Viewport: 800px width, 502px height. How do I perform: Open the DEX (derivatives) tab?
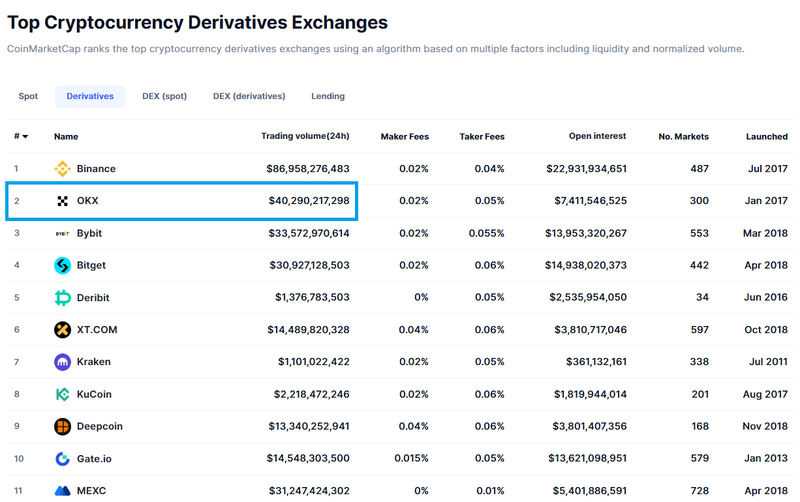pos(249,96)
